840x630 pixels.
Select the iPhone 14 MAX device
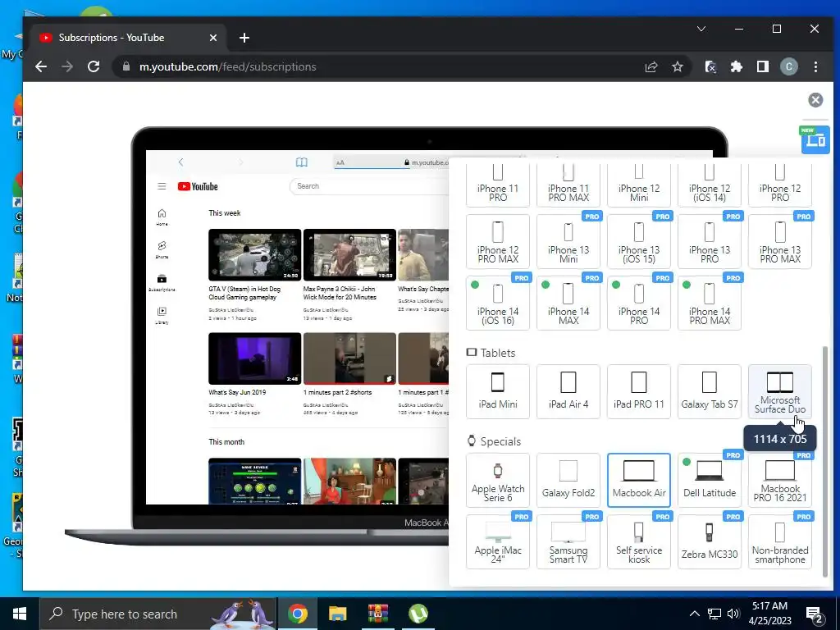(568, 304)
